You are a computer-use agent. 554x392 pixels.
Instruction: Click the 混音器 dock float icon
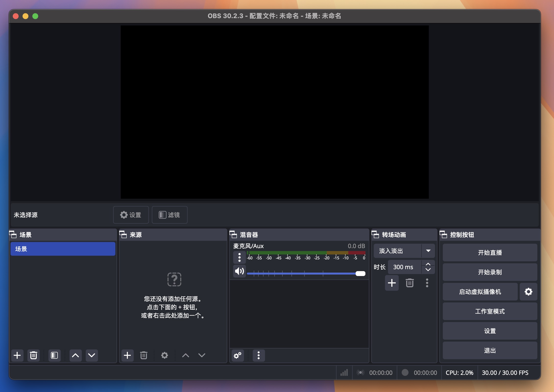tap(233, 234)
